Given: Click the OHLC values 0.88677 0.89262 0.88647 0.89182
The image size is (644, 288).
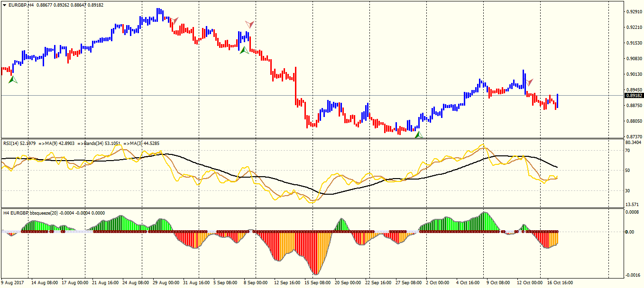Looking at the screenshot, I should pos(70,5).
